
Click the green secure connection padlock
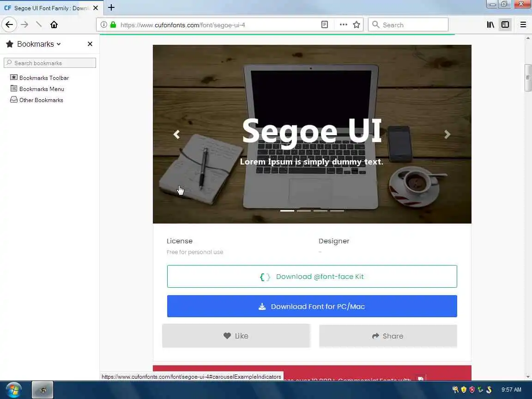pyautogui.click(x=113, y=24)
